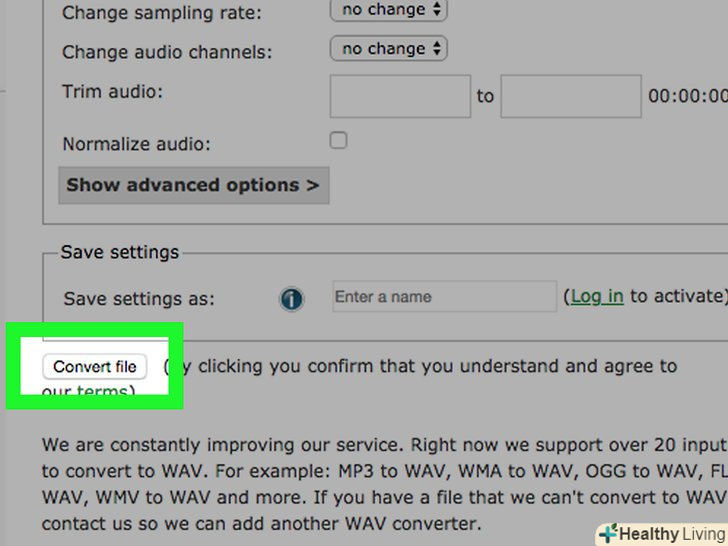Click the Save settings as label

coord(138,299)
